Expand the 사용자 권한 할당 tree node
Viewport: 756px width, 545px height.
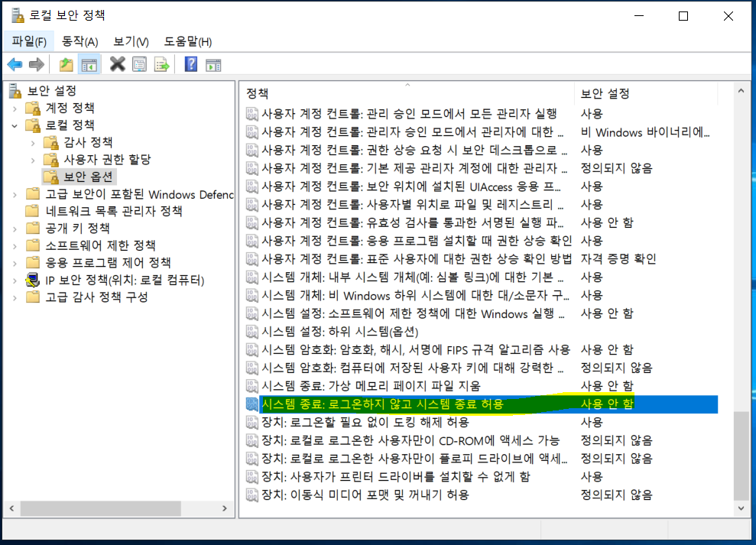(33, 160)
